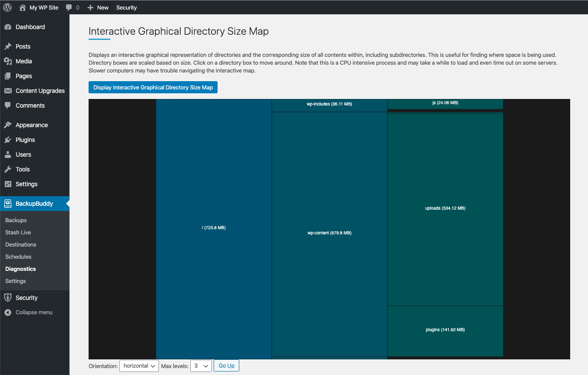Select the wp-includes (36.11 MB) box
This screenshot has height=375, width=588.
click(329, 105)
